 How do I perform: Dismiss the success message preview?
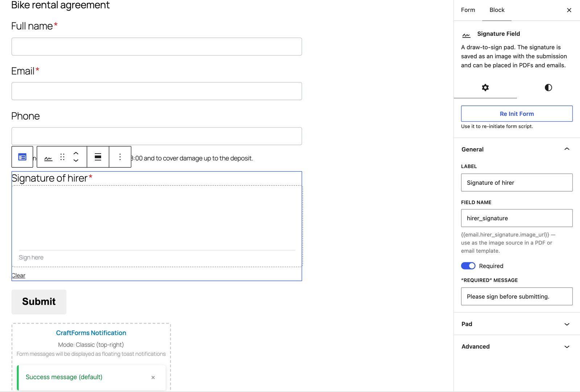(153, 377)
